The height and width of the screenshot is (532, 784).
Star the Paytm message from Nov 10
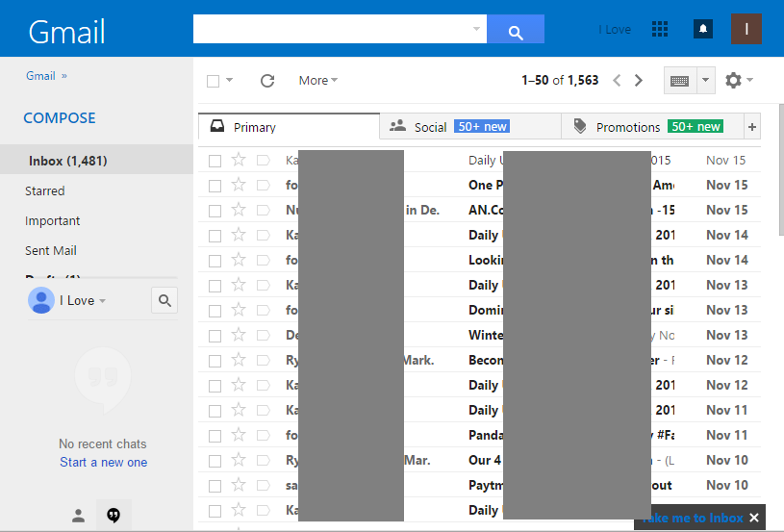coord(239,485)
